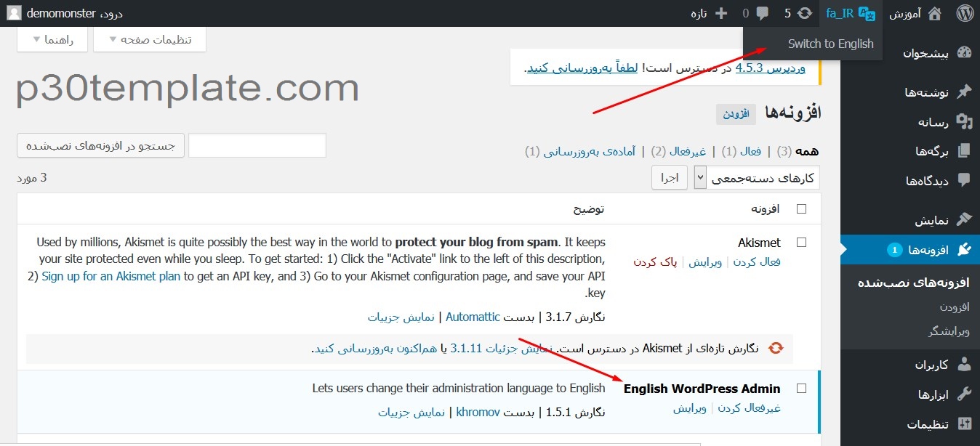Click نمایش جزییات next to khromov
The height and width of the screenshot is (446, 980).
[x=411, y=412]
